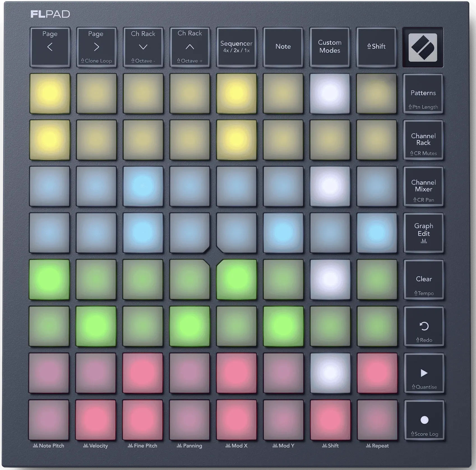Tap the white pad in seventh pad row

point(330,373)
